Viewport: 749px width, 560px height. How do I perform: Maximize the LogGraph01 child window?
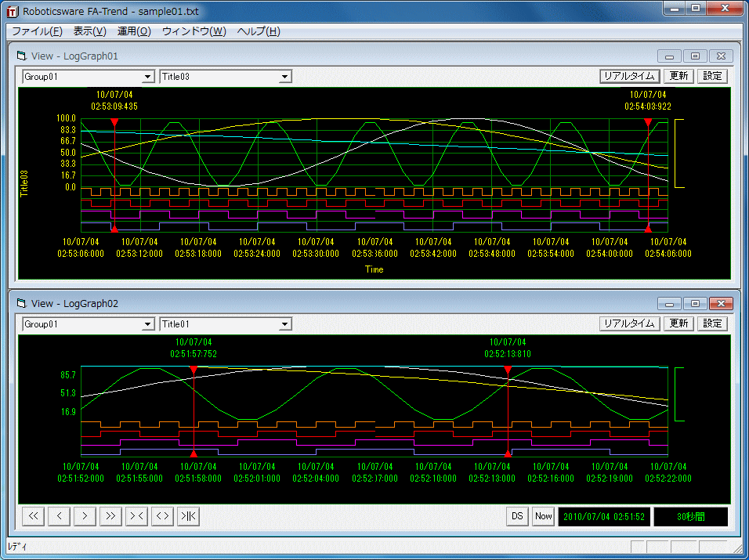[x=695, y=56]
